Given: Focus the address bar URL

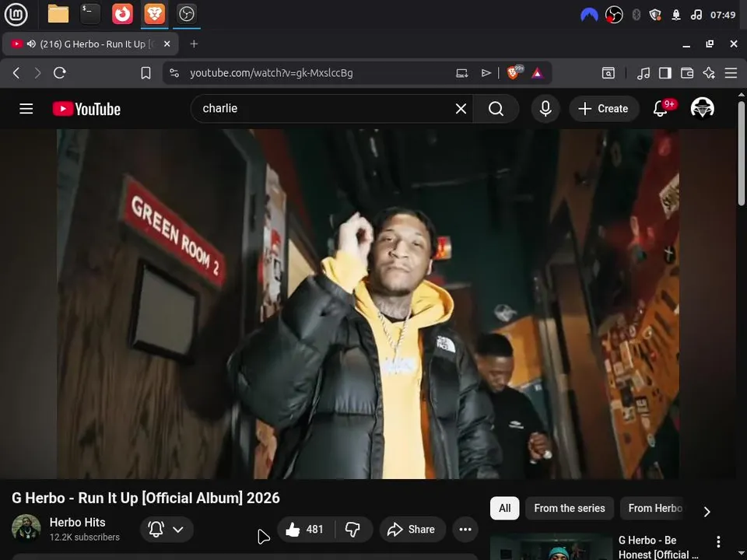Looking at the screenshot, I should pyautogui.click(x=271, y=73).
